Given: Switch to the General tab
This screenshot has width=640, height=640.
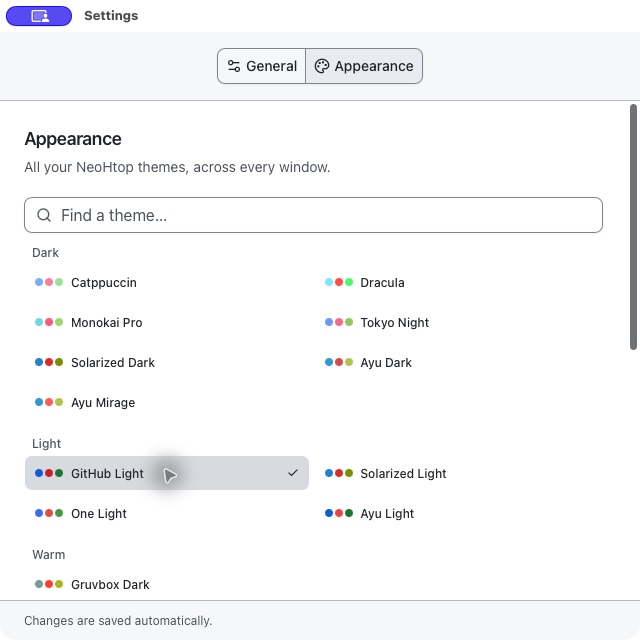Looking at the screenshot, I should click(262, 66).
